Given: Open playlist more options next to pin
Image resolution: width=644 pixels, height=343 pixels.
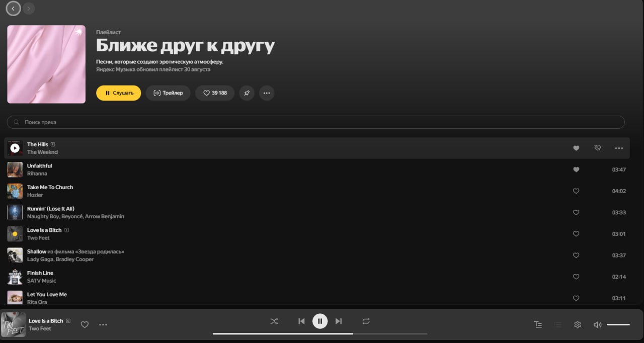Looking at the screenshot, I should [x=267, y=93].
